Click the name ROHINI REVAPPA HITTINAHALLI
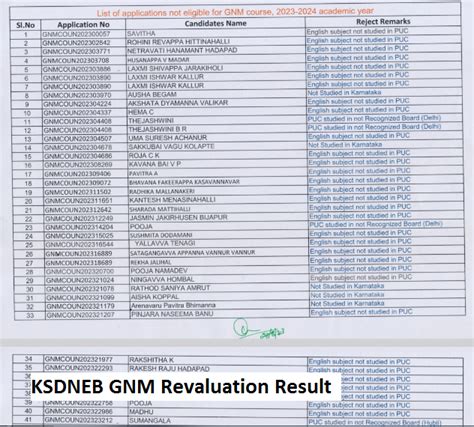Image resolution: width=474 pixels, height=427 pixels. point(178,42)
